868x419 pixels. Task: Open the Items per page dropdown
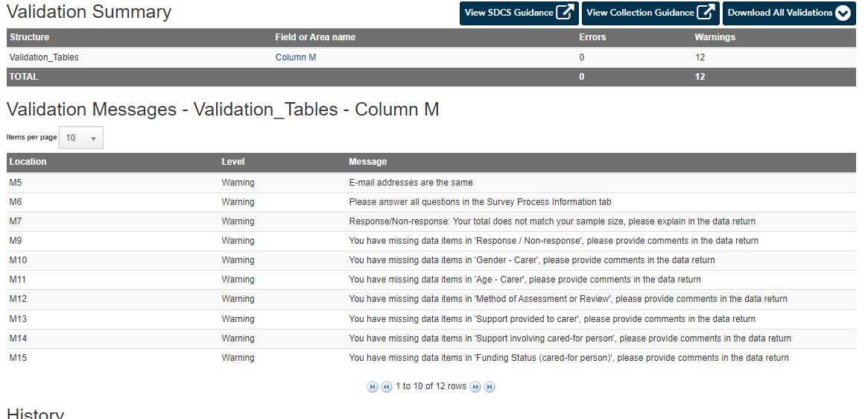80,138
